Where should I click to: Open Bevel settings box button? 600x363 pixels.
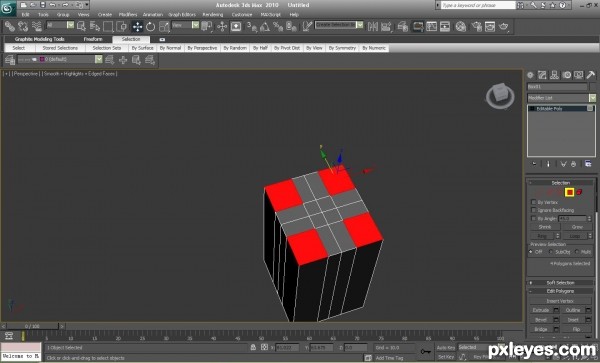556,319
